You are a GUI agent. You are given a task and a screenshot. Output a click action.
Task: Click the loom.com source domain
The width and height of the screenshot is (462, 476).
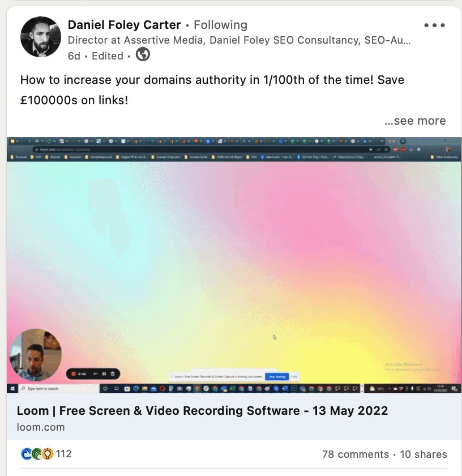point(41,427)
